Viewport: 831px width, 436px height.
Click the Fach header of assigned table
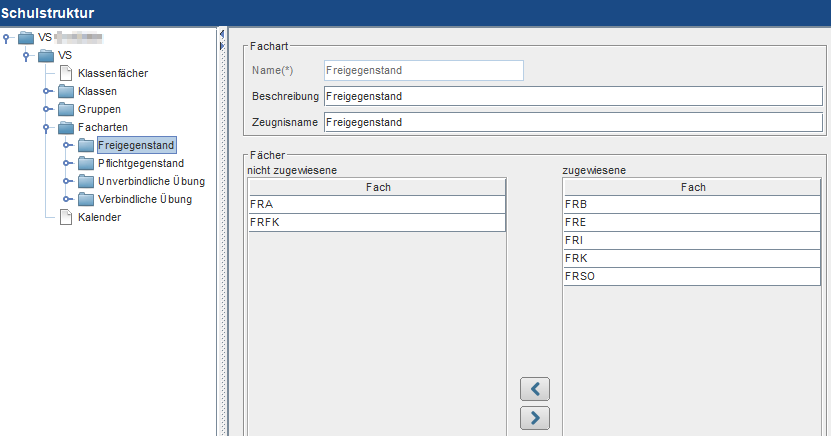(x=692, y=187)
